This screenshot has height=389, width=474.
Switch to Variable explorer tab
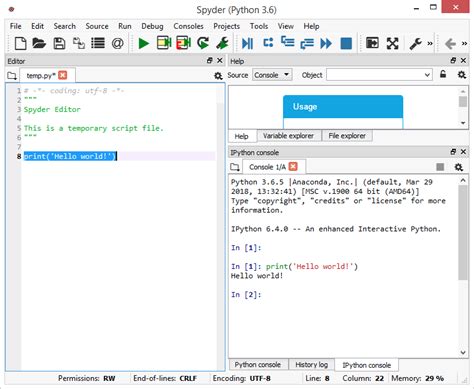tap(288, 136)
